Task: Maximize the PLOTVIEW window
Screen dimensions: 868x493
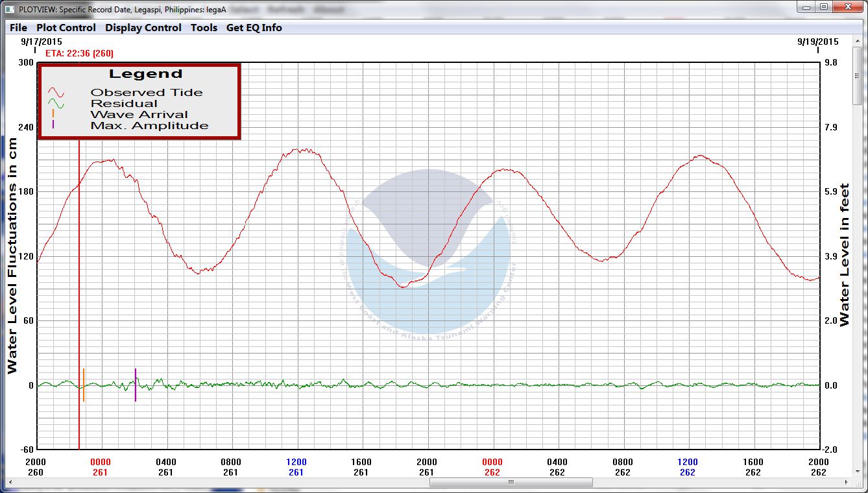Action: pos(824,7)
